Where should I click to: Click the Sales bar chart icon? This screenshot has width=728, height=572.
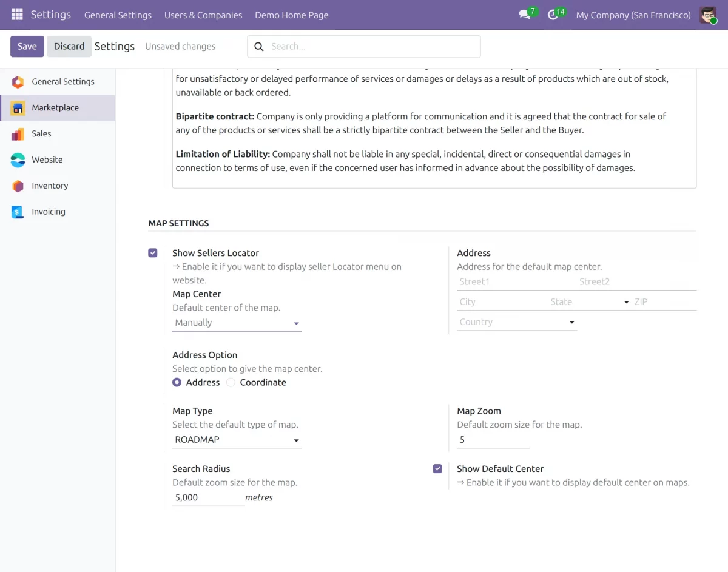pos(18,134)
